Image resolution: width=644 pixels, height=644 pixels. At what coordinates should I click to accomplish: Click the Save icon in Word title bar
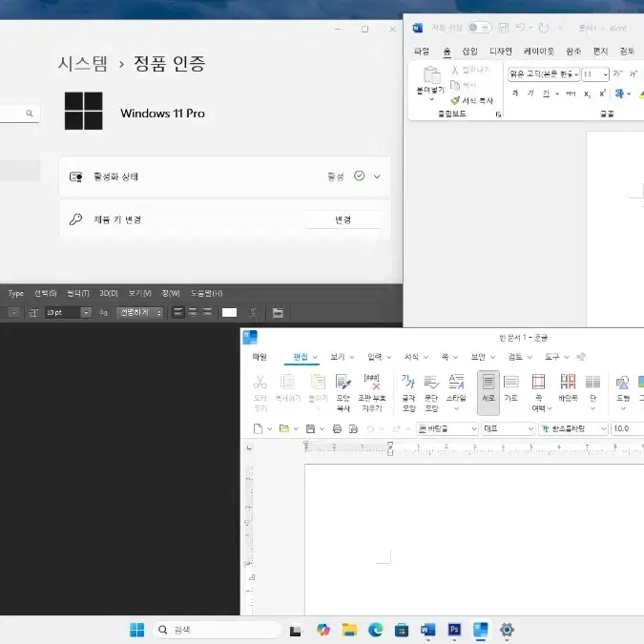click(x=503, y=28)
